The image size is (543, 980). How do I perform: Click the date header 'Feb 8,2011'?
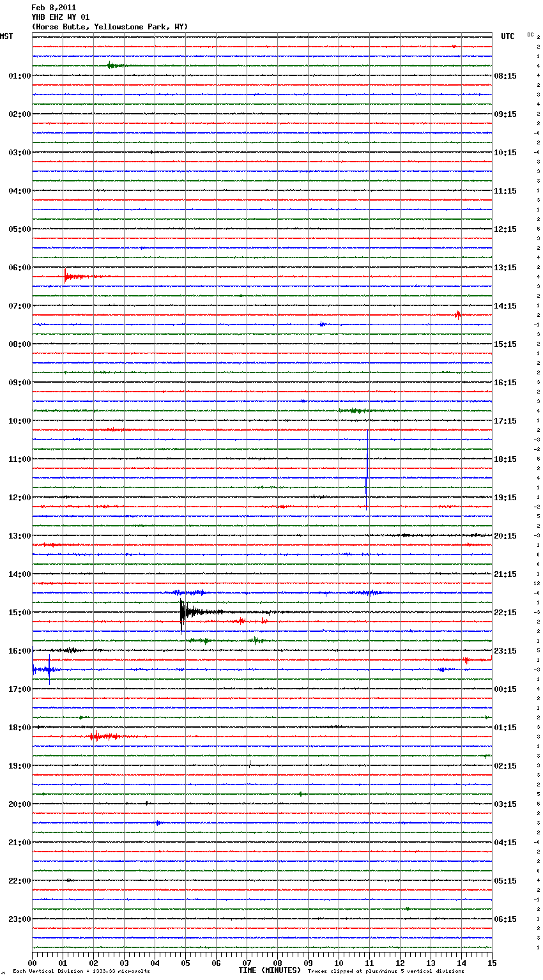tap(54, 8)
